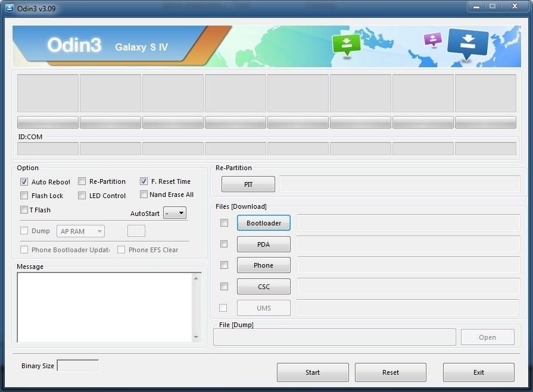This screenshot has height=392, width=533.
Task: Tick the checkbox beside the Phone button
Action: click(224, 265)
